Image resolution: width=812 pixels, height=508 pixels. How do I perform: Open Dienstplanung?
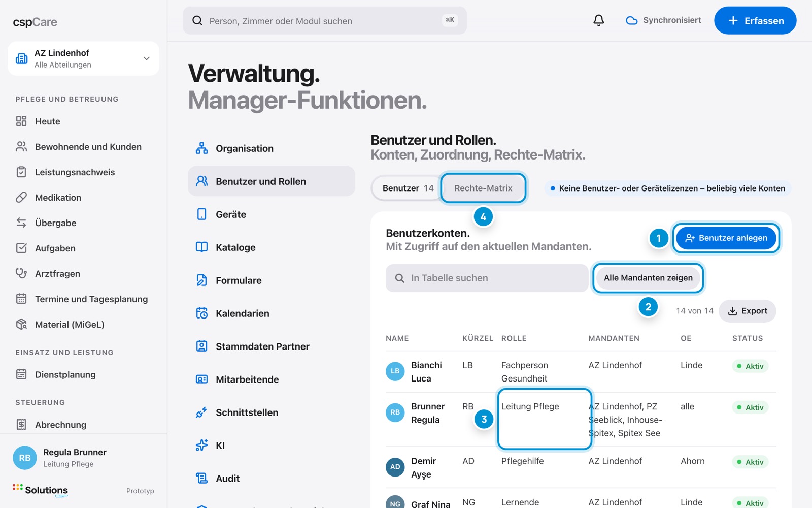click(x=83, y=375)
